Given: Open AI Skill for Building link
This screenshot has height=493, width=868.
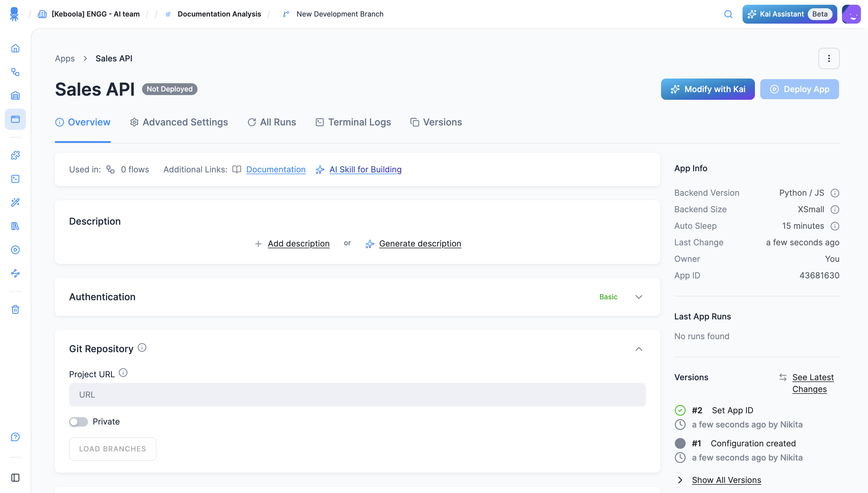Looking at the screenshot, I should point(365,169).
